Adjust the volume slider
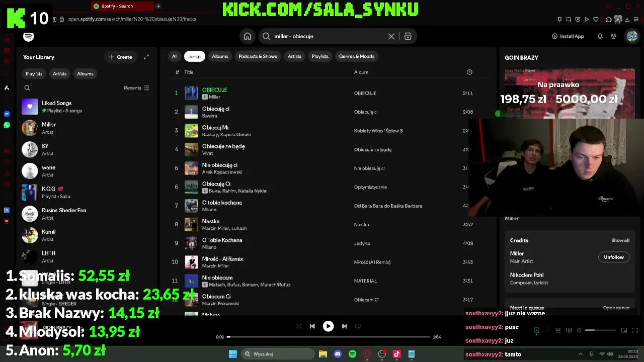 tap(600, 330)
